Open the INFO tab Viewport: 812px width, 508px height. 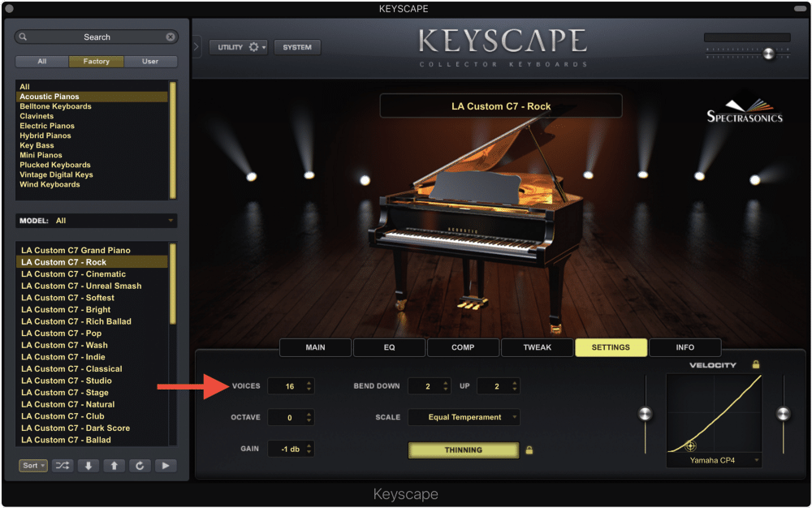coord(685,347)
